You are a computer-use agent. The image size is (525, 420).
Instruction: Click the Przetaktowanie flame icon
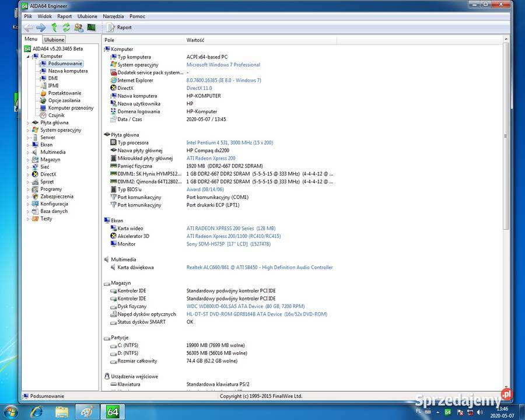pos(43,93)
